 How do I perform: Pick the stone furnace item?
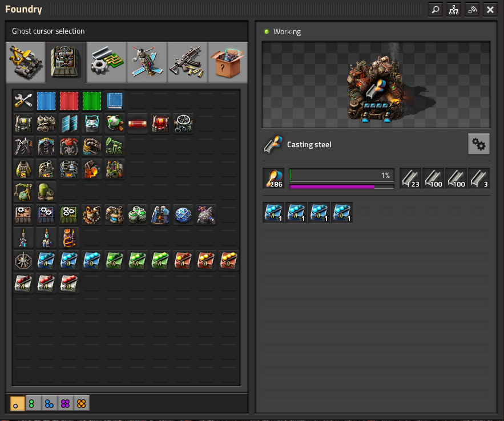pos(23,169)
